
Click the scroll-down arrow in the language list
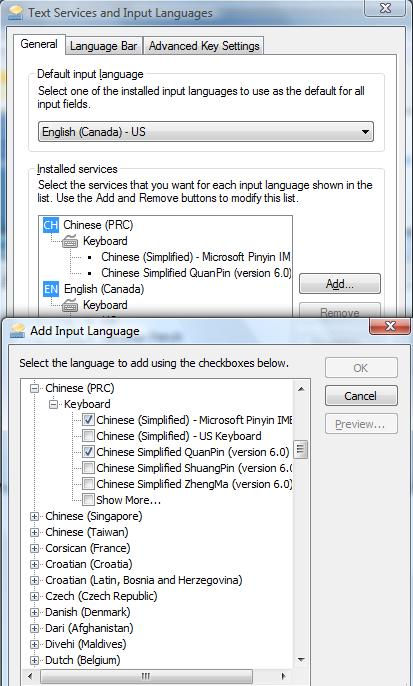click(301, 660)
